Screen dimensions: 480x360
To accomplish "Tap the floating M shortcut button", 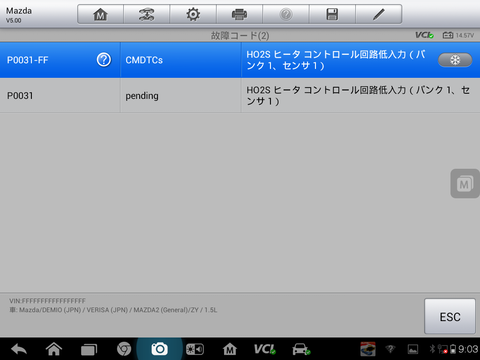I will 465,184.
